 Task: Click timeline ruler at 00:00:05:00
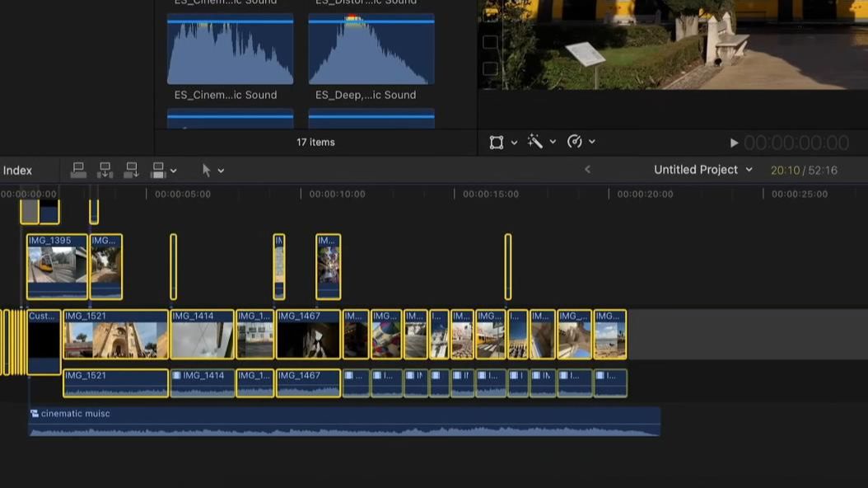coord(183,194)
